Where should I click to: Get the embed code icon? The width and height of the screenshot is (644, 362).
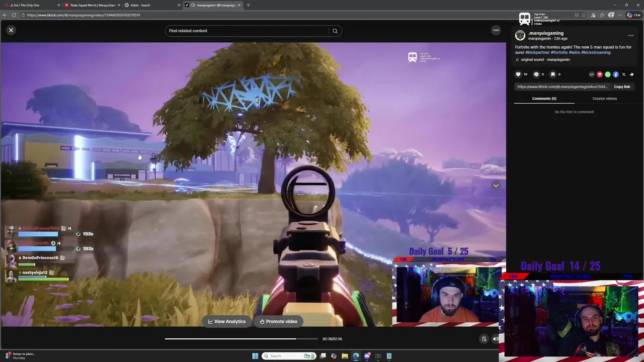[592, 74]
